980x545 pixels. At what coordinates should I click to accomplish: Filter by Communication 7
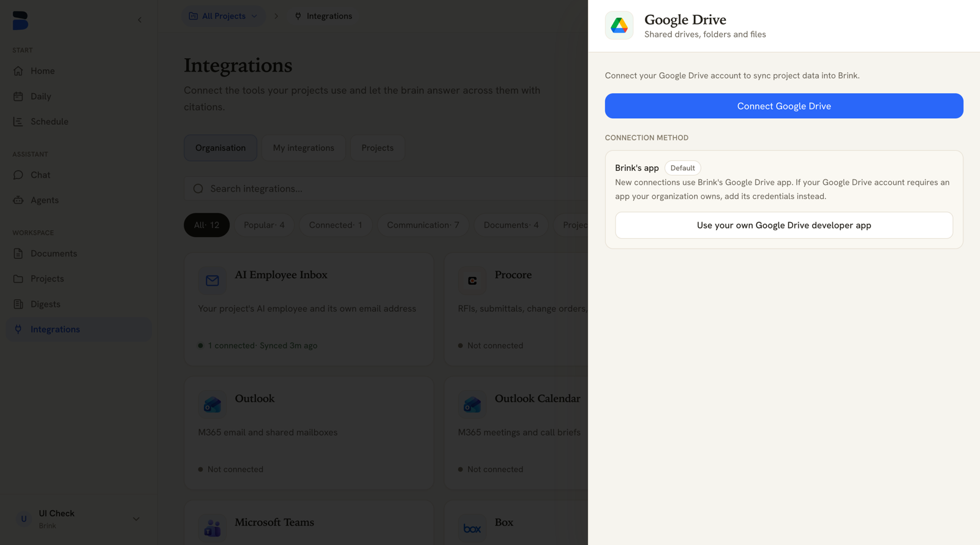423,225
